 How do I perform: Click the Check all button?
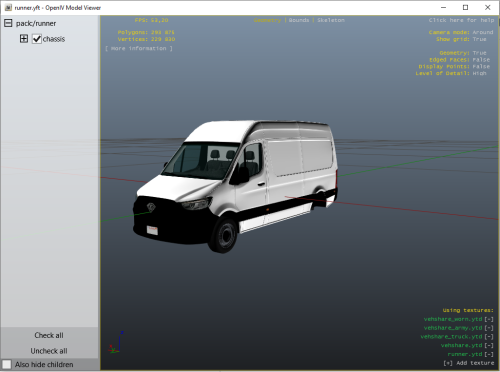(x=49, y=335)
